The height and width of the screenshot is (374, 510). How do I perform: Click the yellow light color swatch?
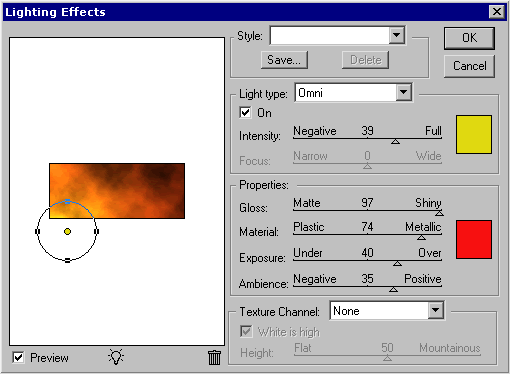[x=474, y=135]
